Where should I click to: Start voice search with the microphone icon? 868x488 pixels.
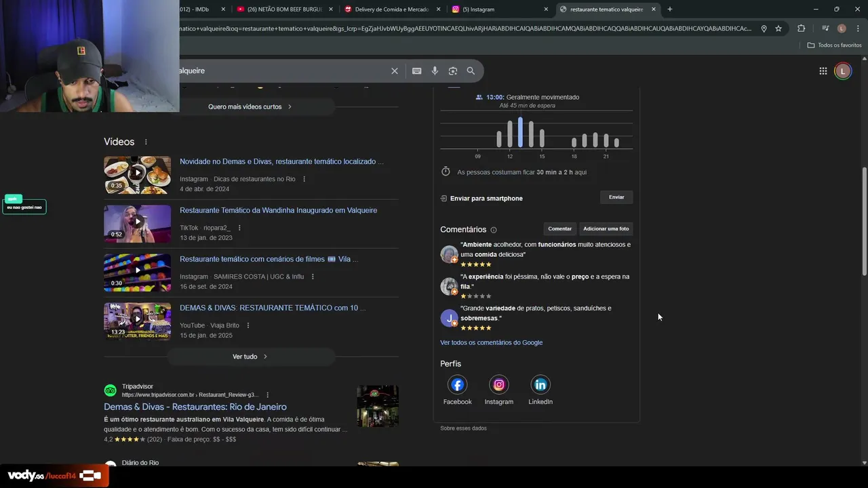pyautogui.click(x=435, y=70)
